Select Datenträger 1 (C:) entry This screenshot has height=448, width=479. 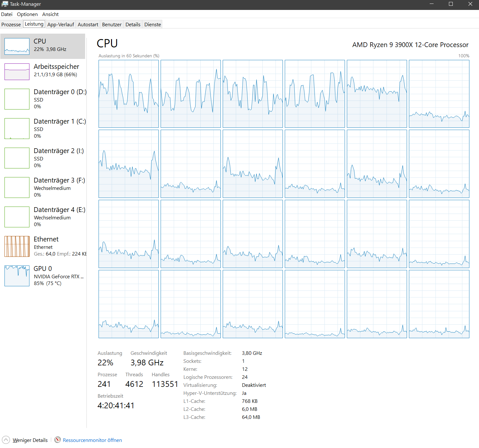43,128
